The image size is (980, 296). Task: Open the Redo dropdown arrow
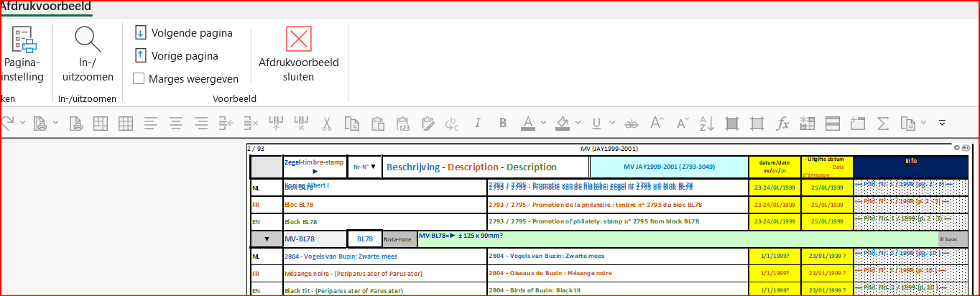point(22,124)
